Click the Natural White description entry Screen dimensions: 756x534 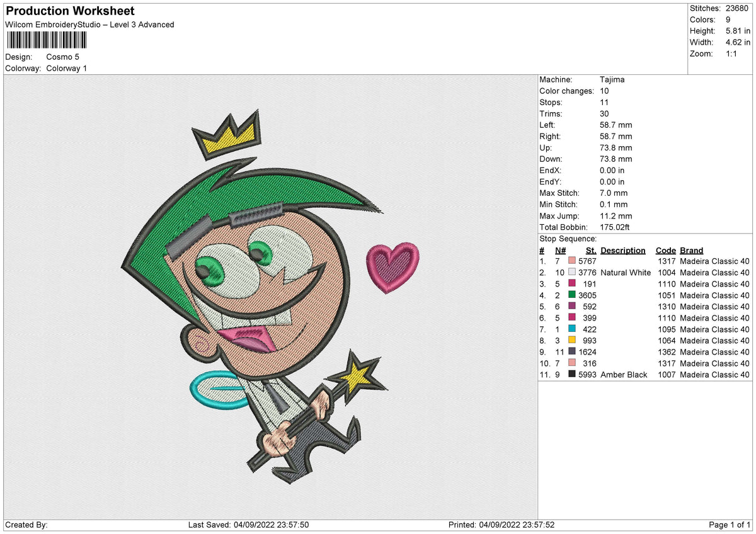[x=626, y=273]
